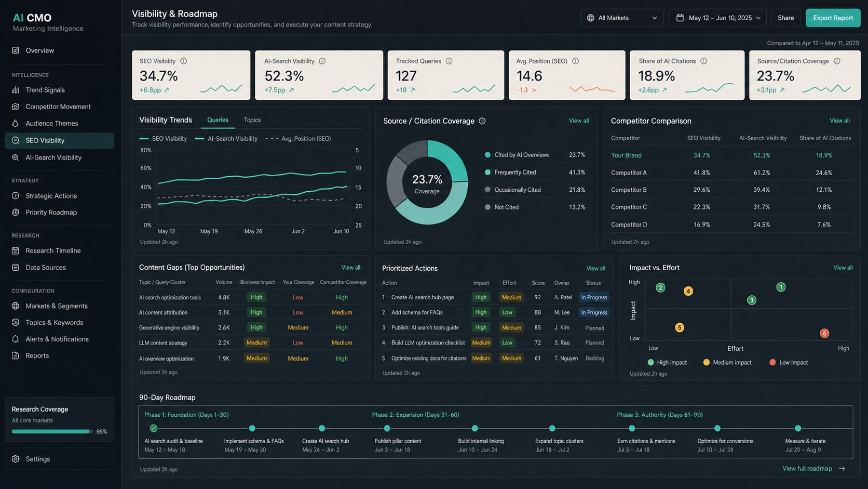Click the completed AI search audit milestone checkmark
This screenshot has height=489, width=868.
point(153,428)
